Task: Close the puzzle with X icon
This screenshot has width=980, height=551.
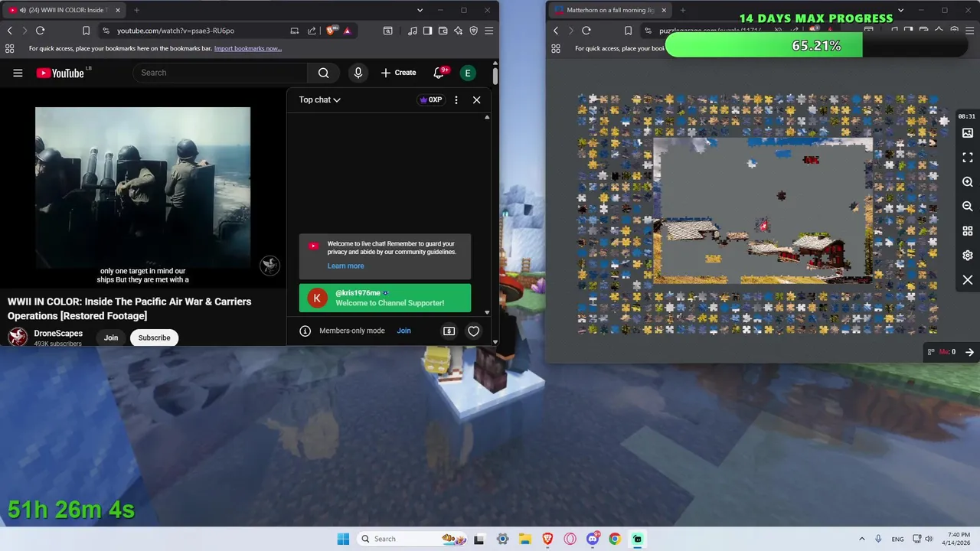Action: pos(967,280)
